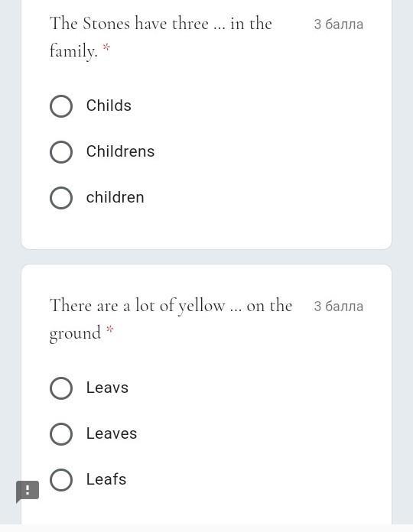This screenshot has height=532, width=413.
Task: Select the radio circle next to Childrens
Action: (x=61, y=152)
